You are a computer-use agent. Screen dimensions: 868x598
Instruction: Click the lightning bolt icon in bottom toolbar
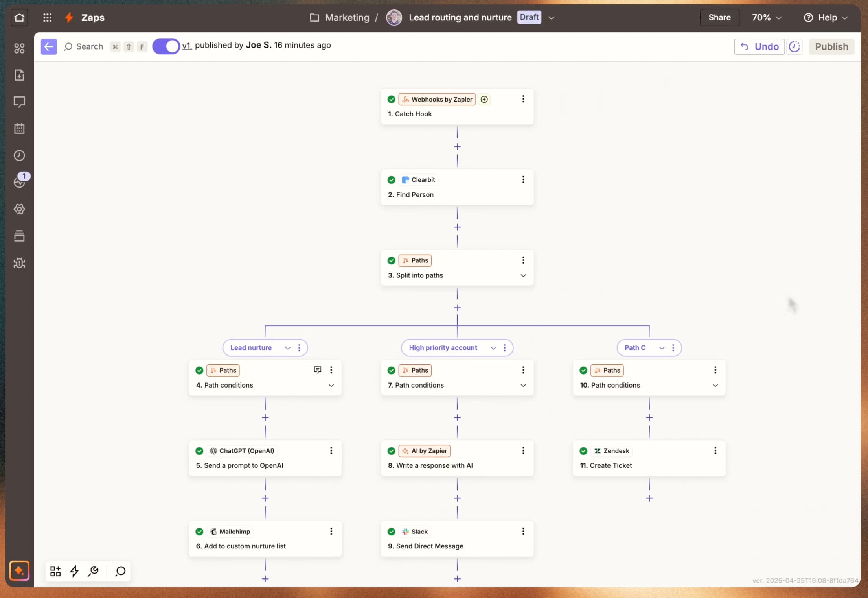coord(74,571)
